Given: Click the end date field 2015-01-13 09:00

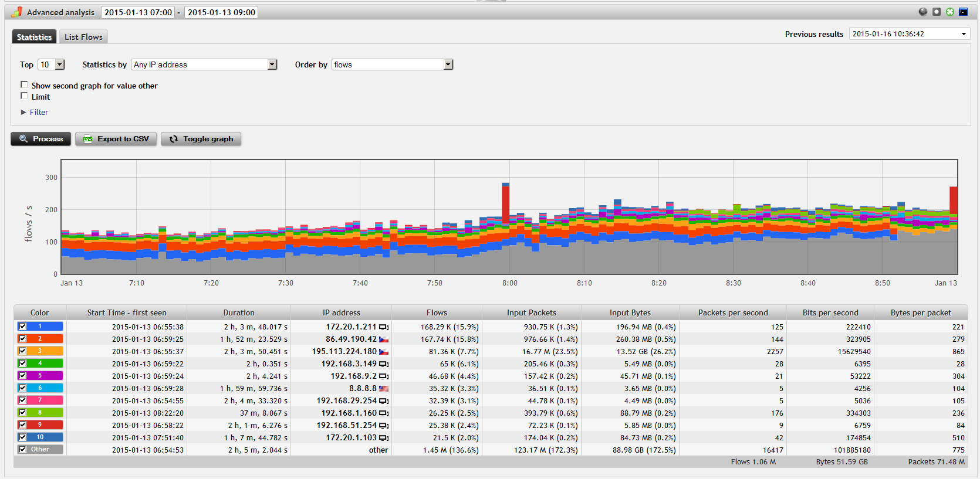Looking at the screenshot, I should 221,12.
